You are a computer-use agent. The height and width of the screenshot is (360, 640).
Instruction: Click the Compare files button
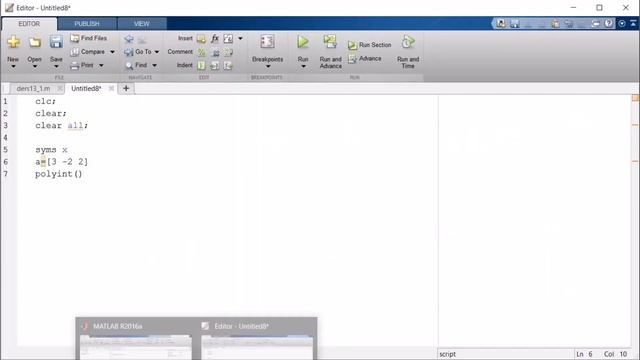(x=88, y=52)
